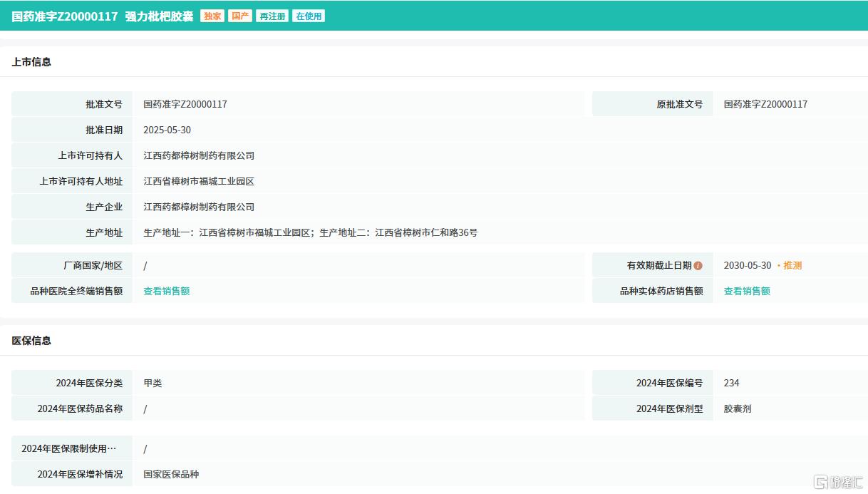This screenshot has height=494, width=868.
Task: Click the info icon beside 有效期截止日期
Action: [x=698, y=266]
